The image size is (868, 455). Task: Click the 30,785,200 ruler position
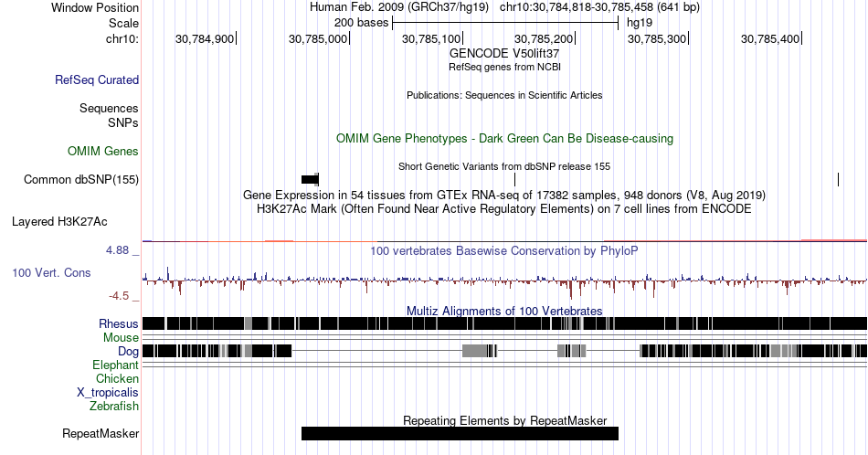(544, 38)
